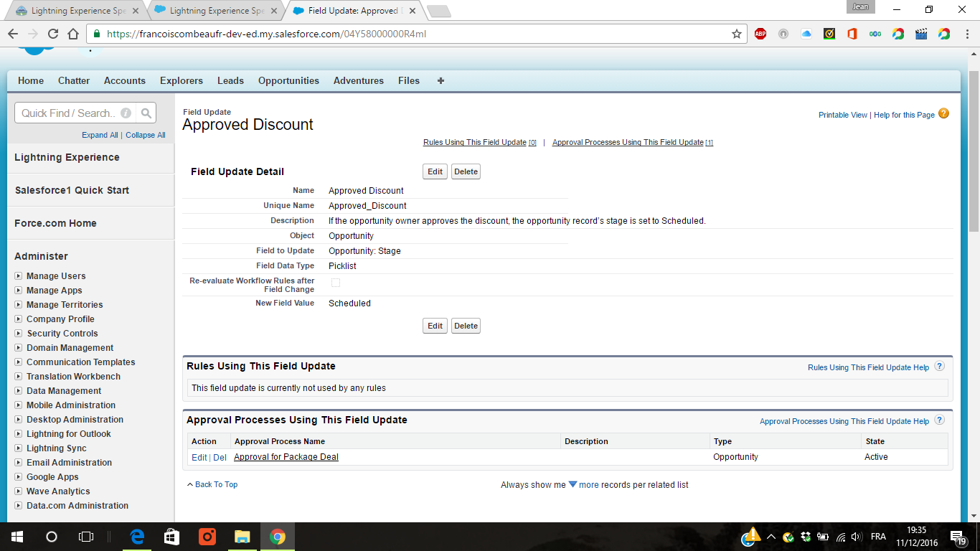980x551 pixels.
Task: Open the iCloud extension icon
Action: point(806,34)
